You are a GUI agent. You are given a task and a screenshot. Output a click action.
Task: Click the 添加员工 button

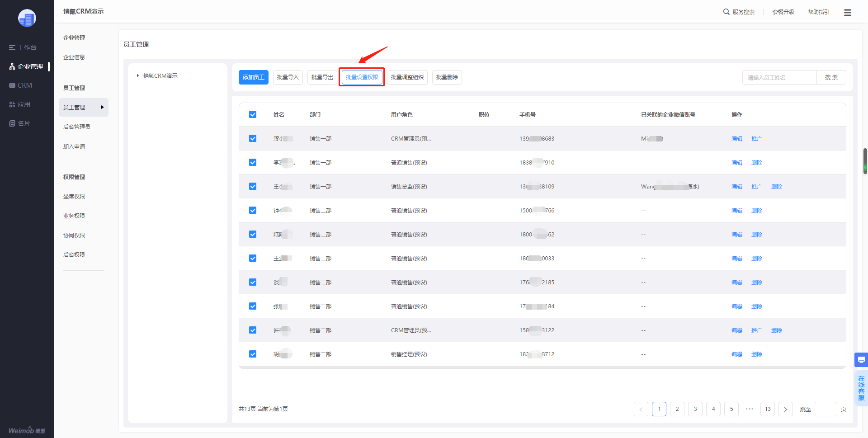pyautogui.click(x=254, y=77)
